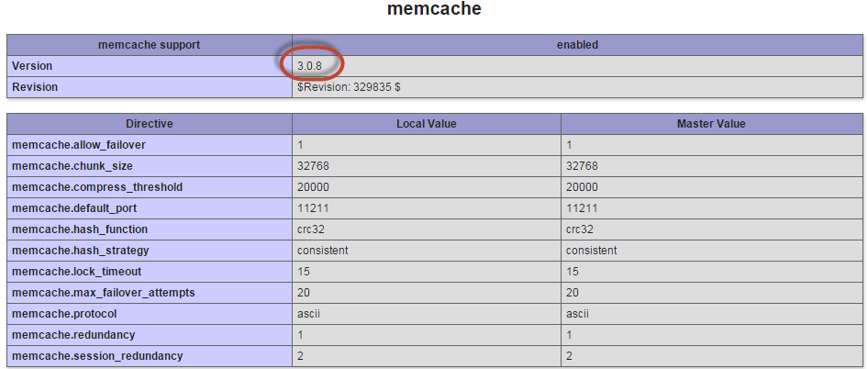The height and width of the screenshot is (369, 868).
Task: Click the Master Value "1" for memcache.allow_failover
Action: (569, 145)
